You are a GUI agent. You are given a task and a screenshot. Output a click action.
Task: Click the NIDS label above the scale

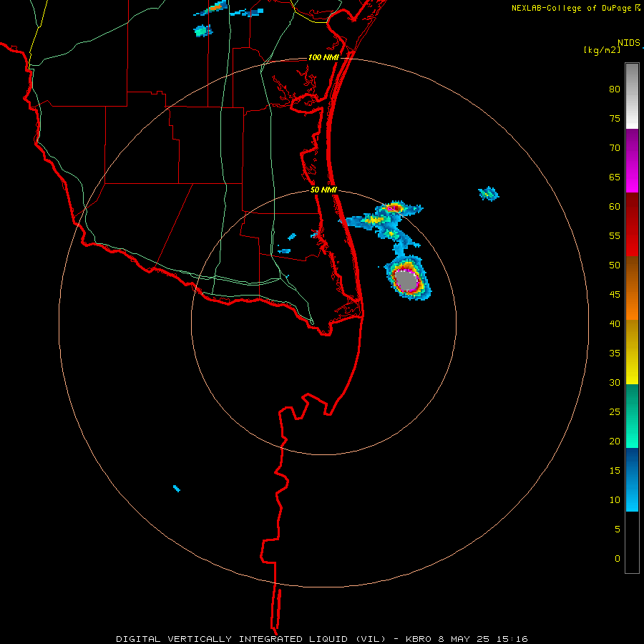point(629,42)
